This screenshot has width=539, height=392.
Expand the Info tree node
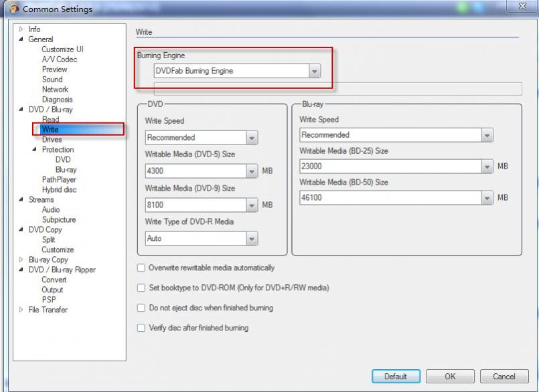21,29
